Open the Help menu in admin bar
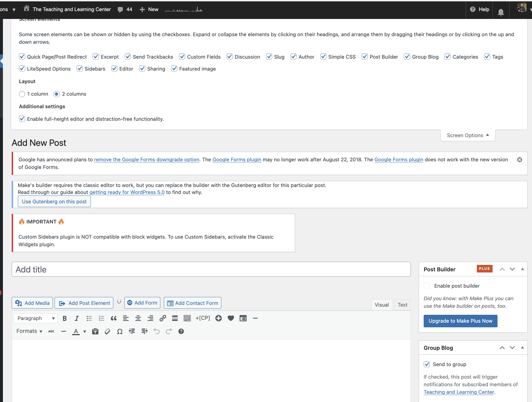Image resolution: width=532 pixels, height=402 pixels. (479, 9)
